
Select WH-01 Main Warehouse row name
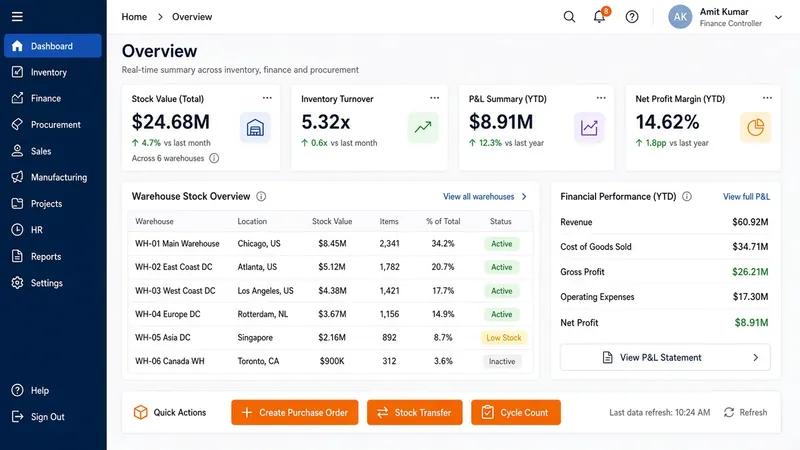tap(177, 244)
